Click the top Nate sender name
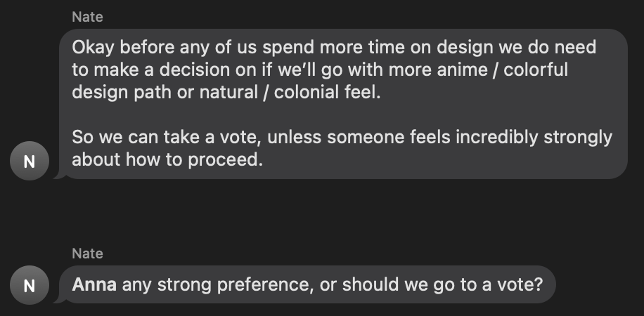The image size is (644, 316). click(x=87, y=17)
